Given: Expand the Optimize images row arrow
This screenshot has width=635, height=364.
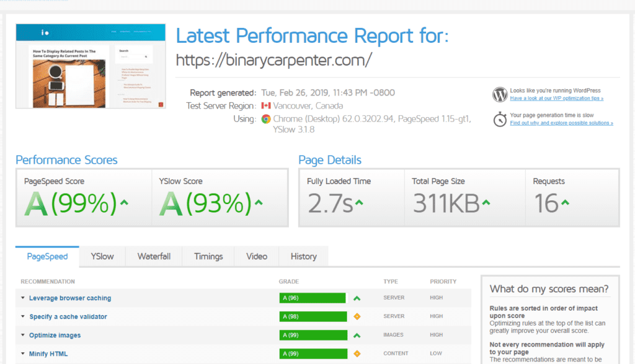Looking at the screenshot, I should [x=23, y=335].
